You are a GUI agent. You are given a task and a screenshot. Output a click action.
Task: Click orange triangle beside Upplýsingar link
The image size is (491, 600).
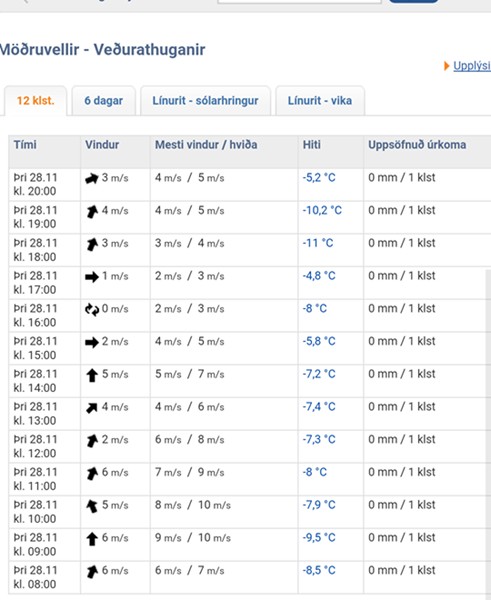click(x=446, y=66)
